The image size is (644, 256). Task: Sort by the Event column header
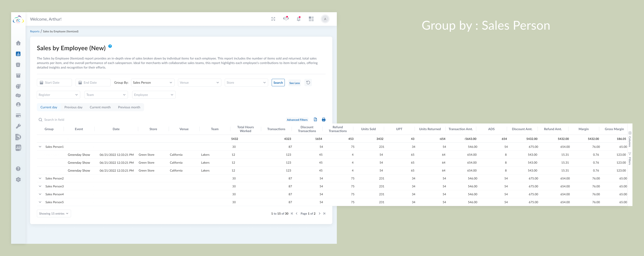tap(79, 129)
